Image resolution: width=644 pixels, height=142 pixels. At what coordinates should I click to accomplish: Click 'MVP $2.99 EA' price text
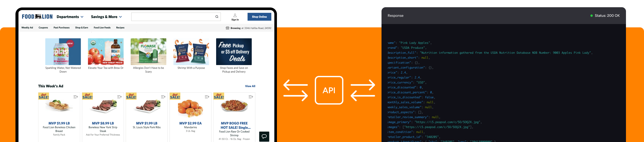(190, 123)
